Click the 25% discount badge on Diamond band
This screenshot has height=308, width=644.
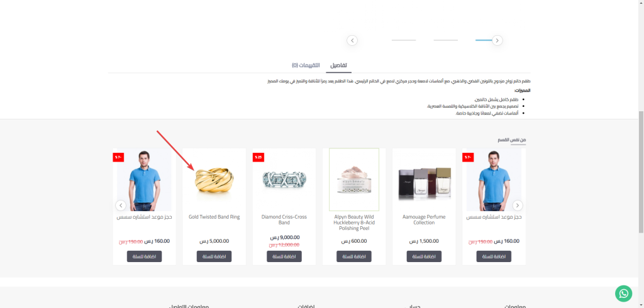(258, 157)
